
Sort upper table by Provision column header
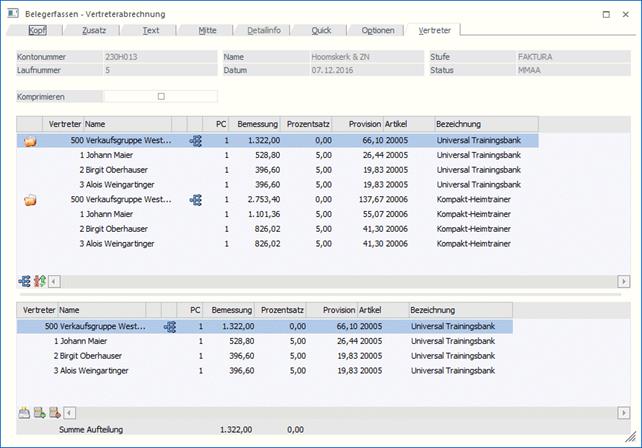364,124
